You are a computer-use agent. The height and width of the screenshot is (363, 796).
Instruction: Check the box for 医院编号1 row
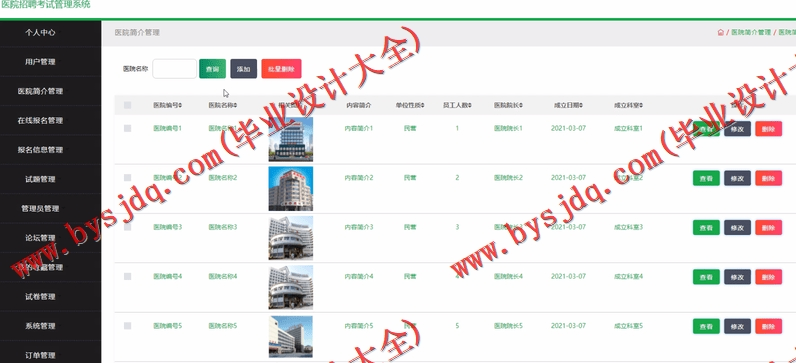point(127,128)
